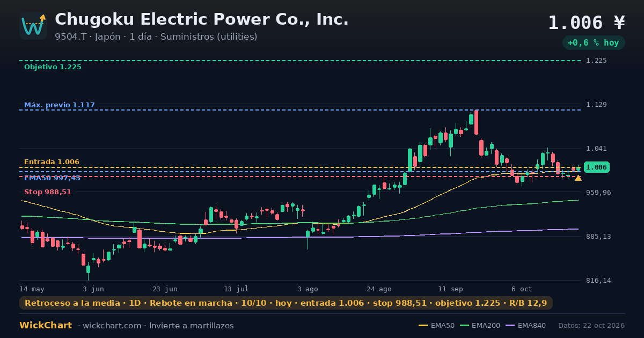Click the Entrada 1.006 label

(52, 162)
